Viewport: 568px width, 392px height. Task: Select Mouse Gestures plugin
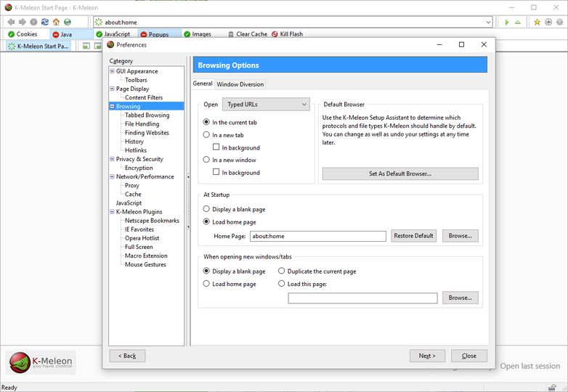coord(145,264)
